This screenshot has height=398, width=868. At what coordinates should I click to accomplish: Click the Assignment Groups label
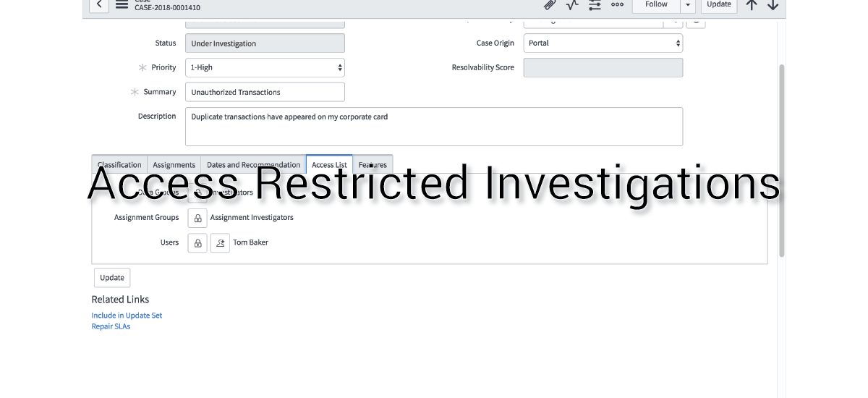[x=146, y=217]
